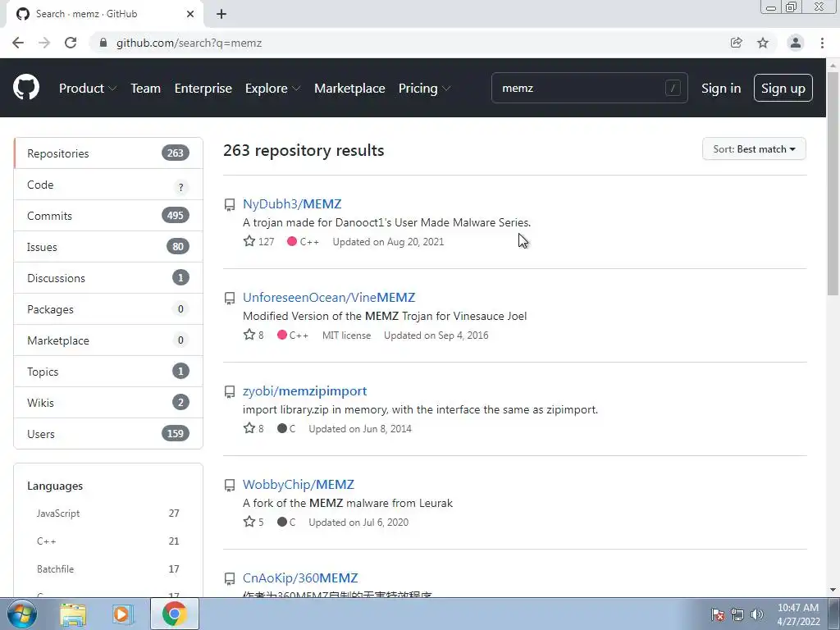Open Chrome's three-dot menu
Screen dimensions: 840x630
(x=822, y=43)
